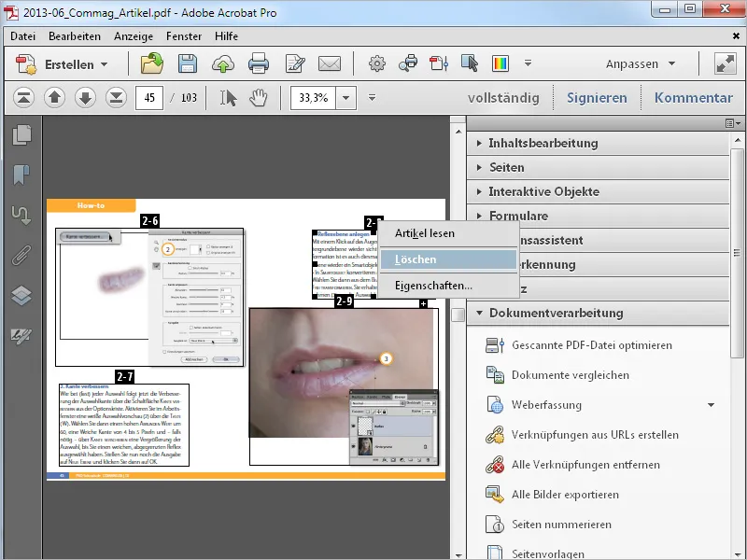Viewport: 747px width, 560px height.
Task: Open the Bookmarks navigation panel
Action: tap(21, 175)
